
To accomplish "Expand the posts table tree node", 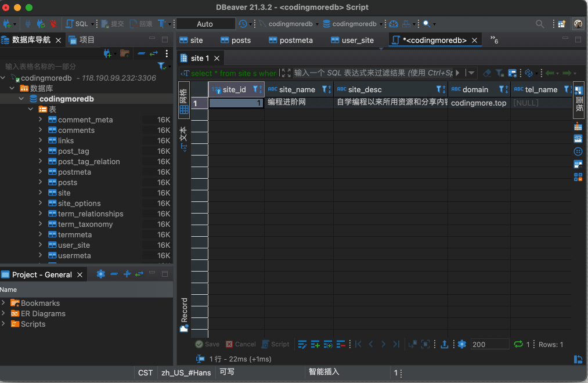I will click(41, 182).
